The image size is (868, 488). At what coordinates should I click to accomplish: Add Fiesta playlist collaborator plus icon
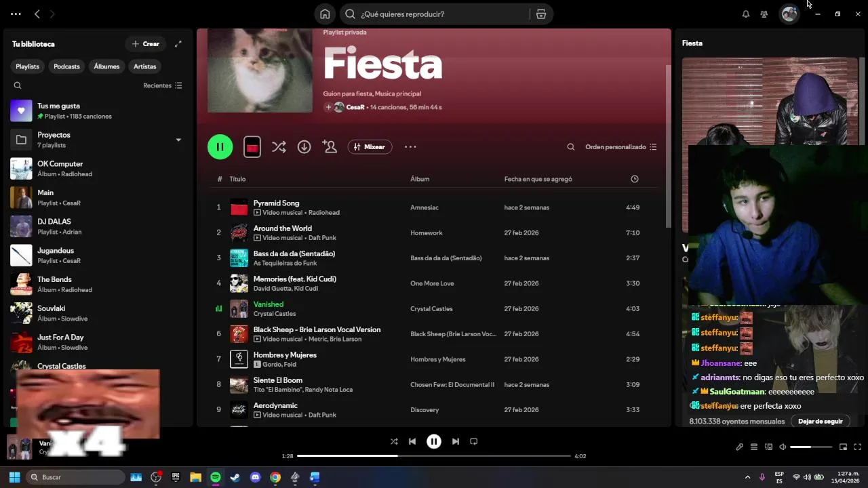pyautogui.click(x=328, y=107)
